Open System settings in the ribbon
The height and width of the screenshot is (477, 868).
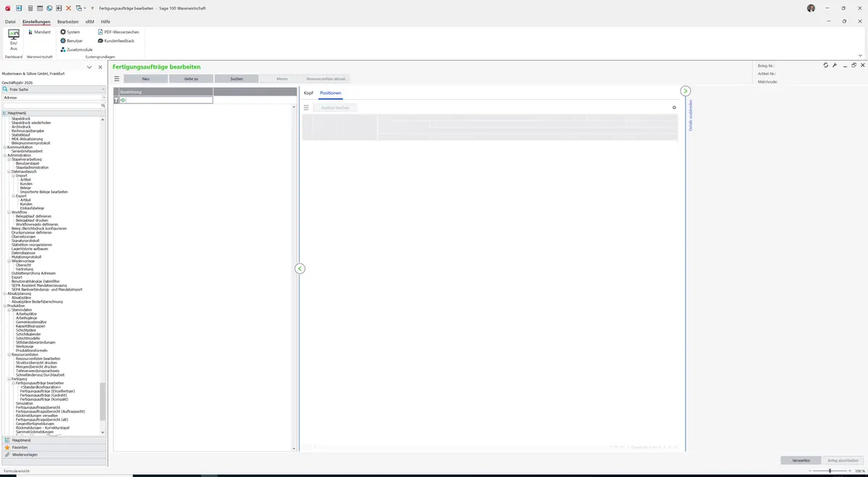point(70,32)
